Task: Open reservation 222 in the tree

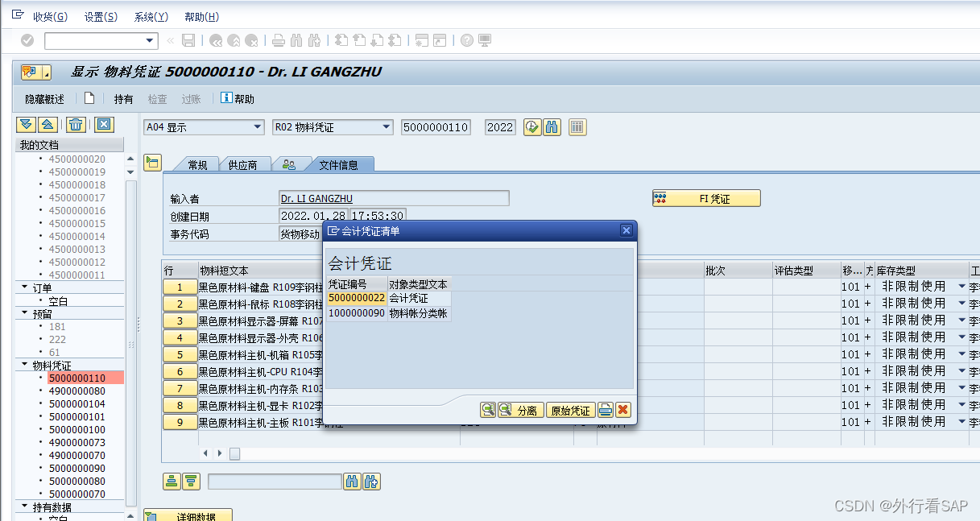Action: point(57,339)
